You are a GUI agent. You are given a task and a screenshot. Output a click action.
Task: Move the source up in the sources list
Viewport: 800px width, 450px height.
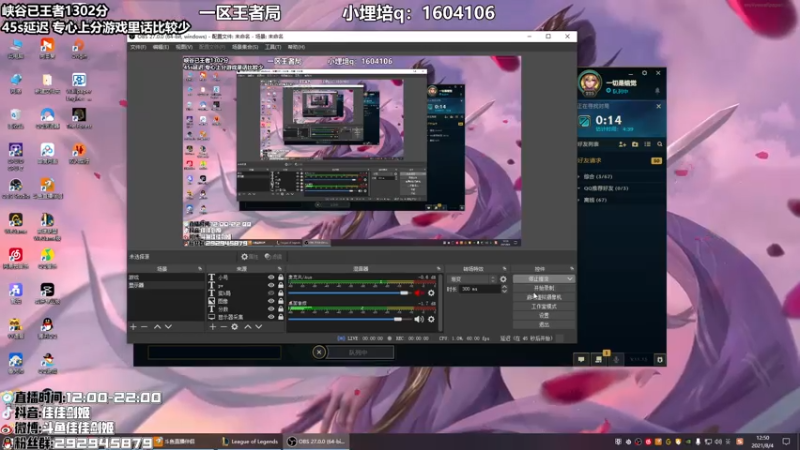coord(247,327)
